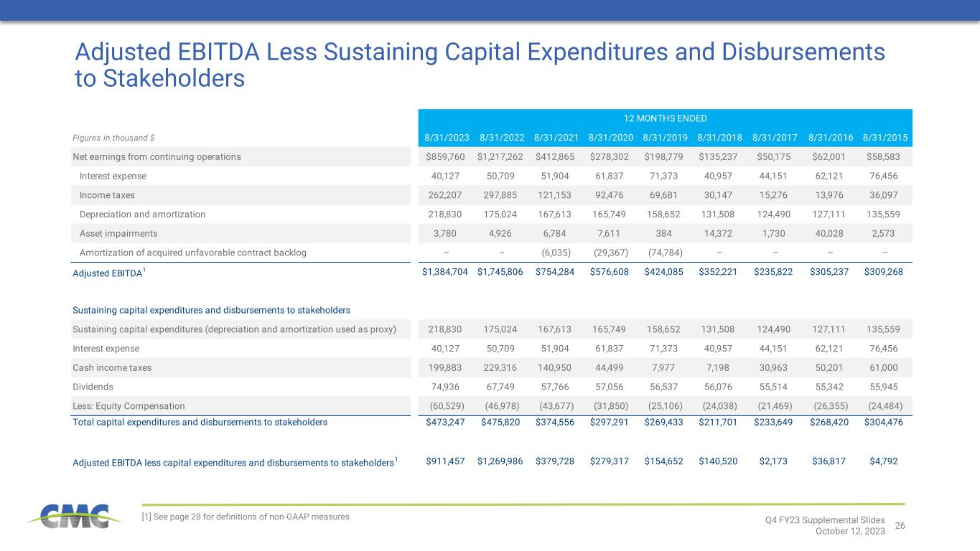Click the 'Figures in thousand $' label
The height and width of the screenshot is (551, 980).
click(113, 138)
